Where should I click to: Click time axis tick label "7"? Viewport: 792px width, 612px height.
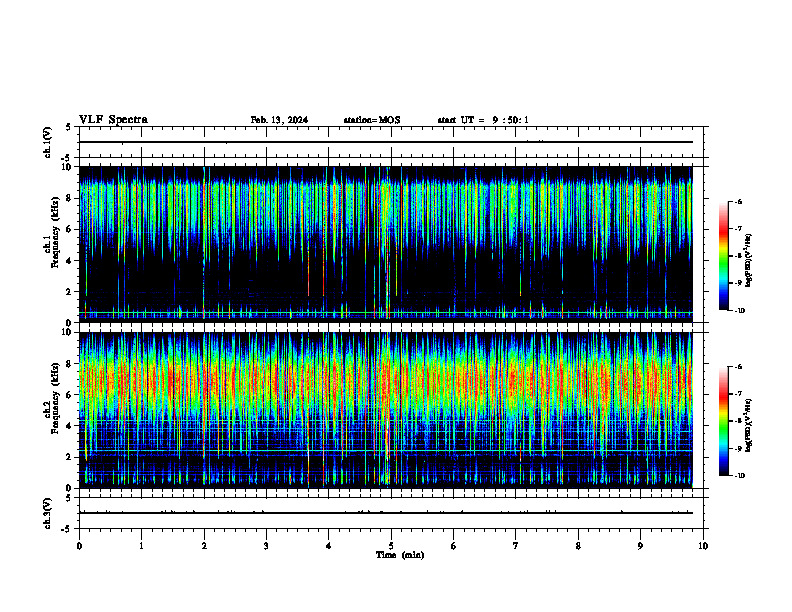coord(516,546)
